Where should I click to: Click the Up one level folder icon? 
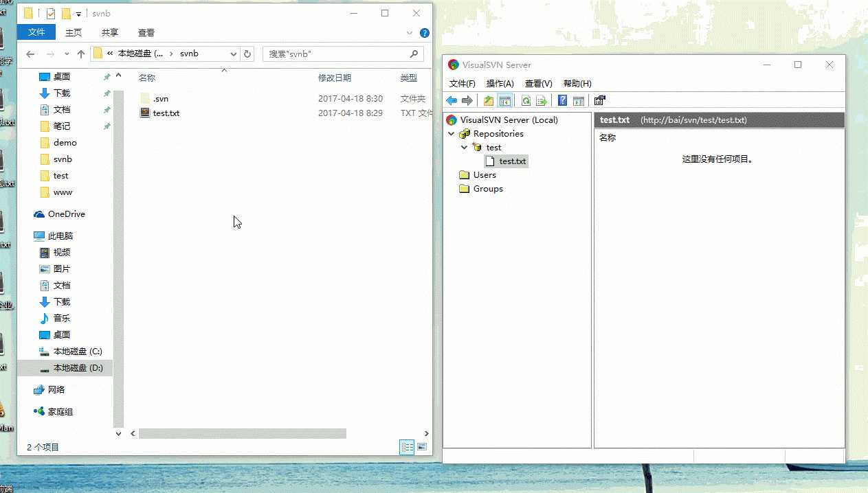click(x=489, y=101)
